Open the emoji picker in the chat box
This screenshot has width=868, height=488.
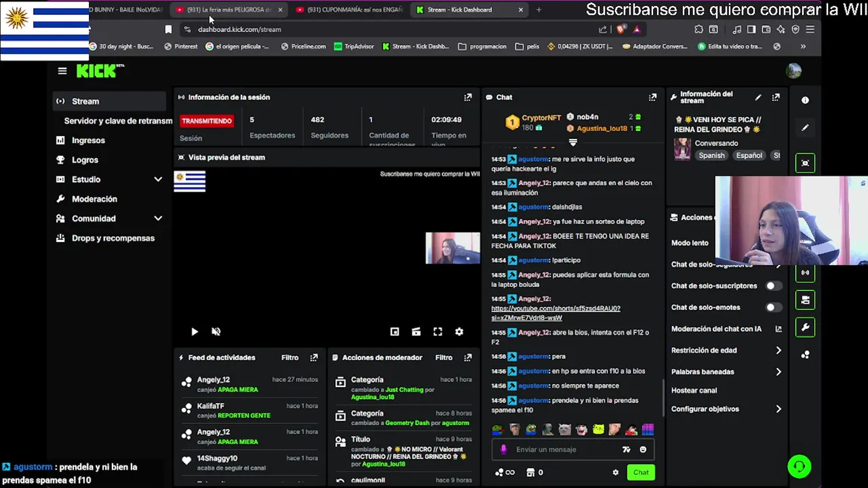(643, 449)
